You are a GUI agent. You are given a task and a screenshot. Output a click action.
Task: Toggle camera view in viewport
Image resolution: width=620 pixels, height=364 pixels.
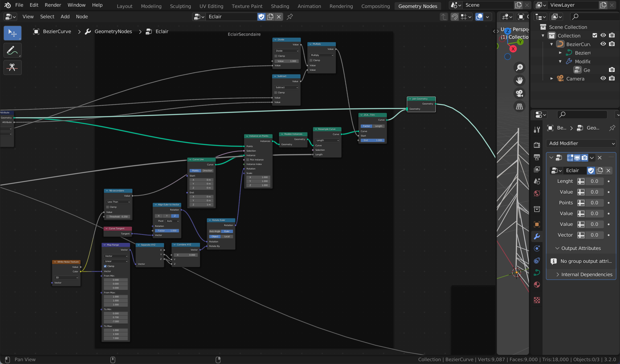coord(519,93)
